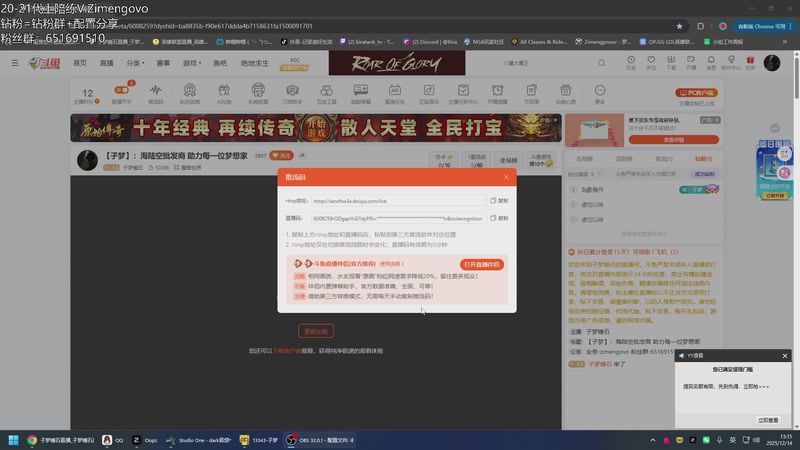Open QQ from the taskbar
This screenshot has width=800, height=450.
113,440
